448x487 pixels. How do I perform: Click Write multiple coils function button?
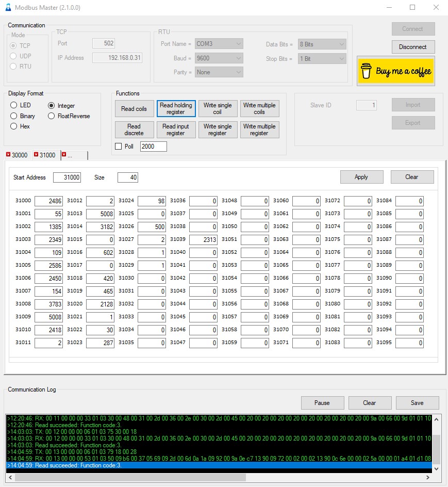click(x=259, y=109)
